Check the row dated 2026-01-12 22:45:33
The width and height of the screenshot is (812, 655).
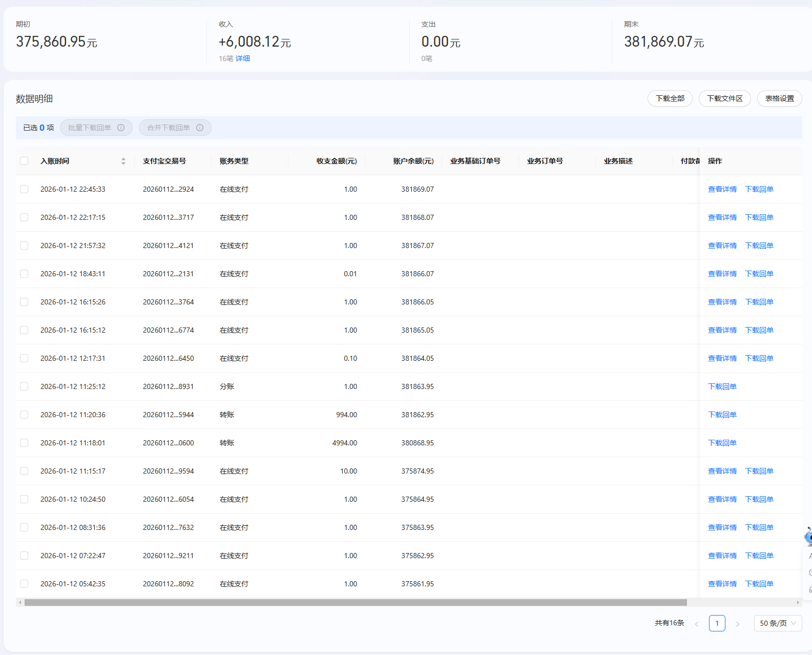tap(24, 189)
